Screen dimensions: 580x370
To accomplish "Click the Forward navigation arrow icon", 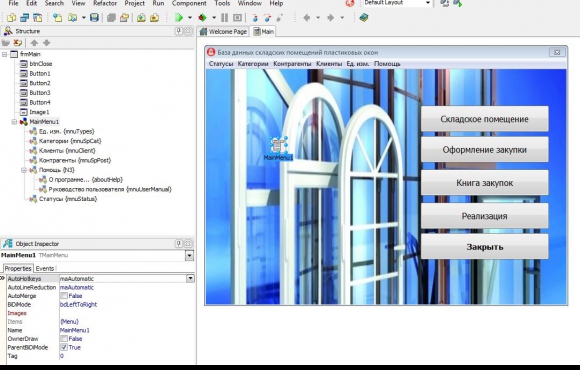I will 331,17.
